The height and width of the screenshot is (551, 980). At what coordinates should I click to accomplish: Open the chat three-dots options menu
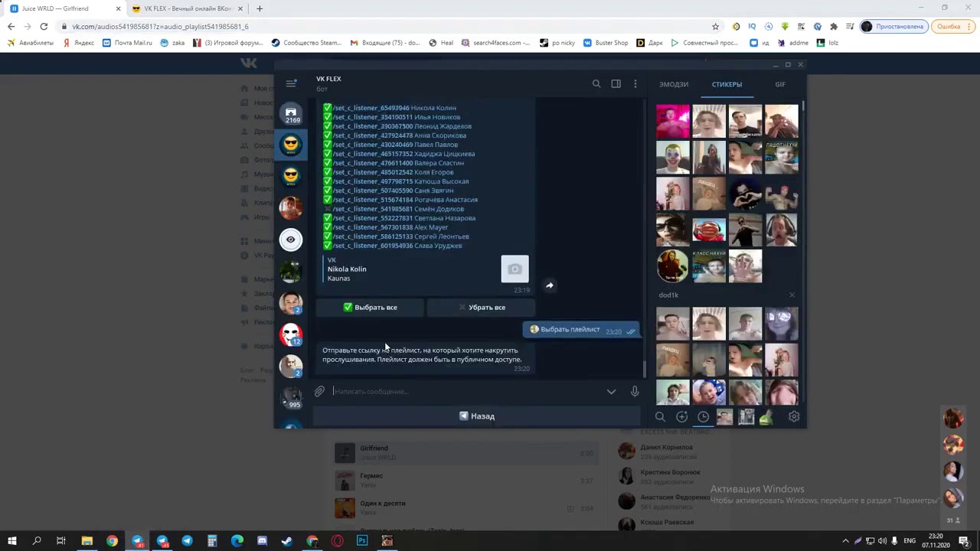click(x=635, y=84)
